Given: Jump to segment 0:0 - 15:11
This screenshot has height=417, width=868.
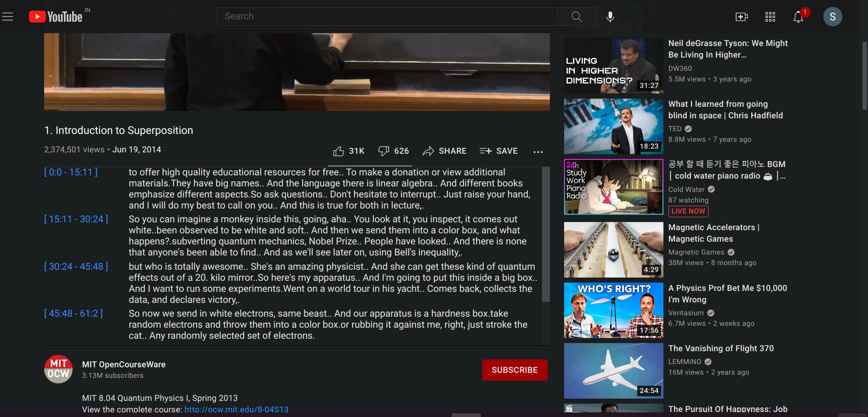Looking at the screenshot, I should [x=71, y=172].
